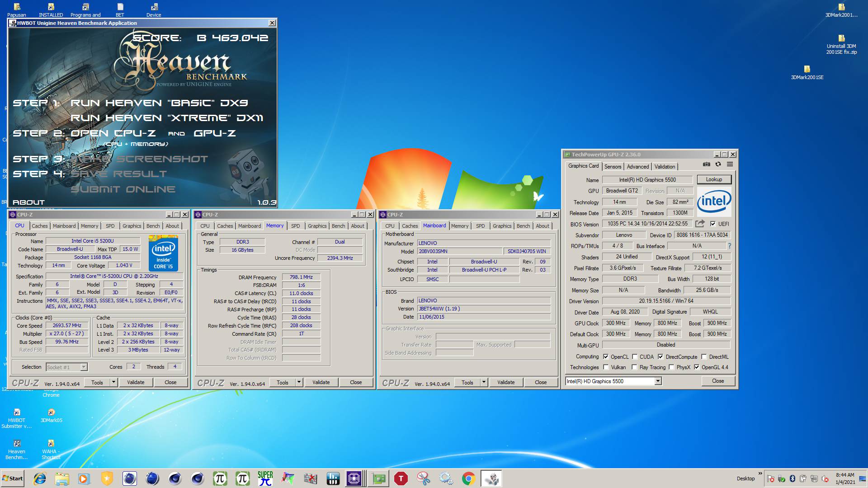Open the HWBOT Submitter desktop shortcut
868x488 pixels.
[17, 418]
